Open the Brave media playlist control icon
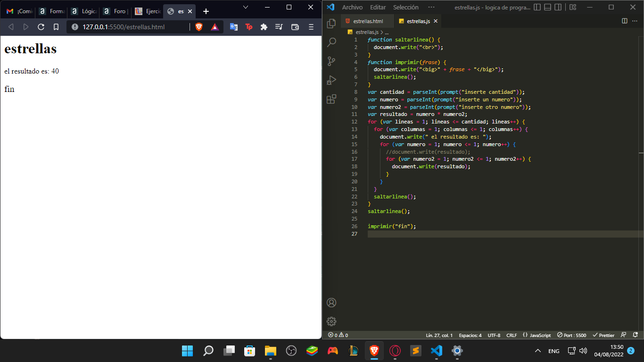The image size is (644, 362). (279, 27)
